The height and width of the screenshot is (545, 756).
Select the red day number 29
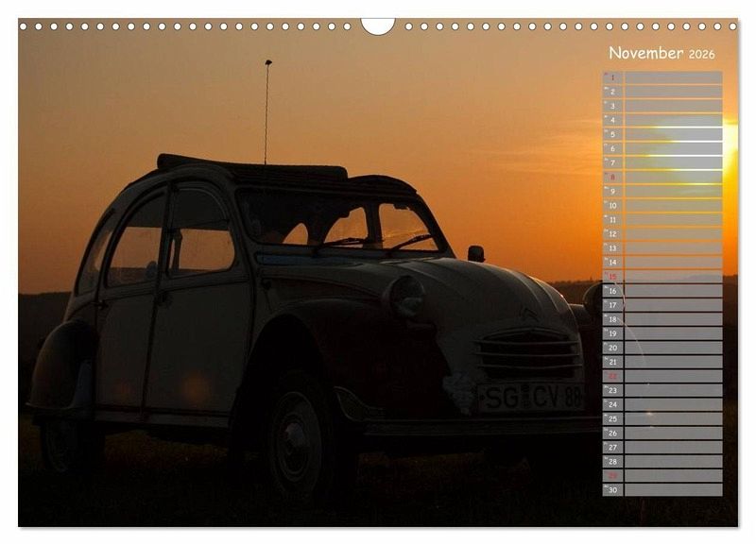click(612, 476)
